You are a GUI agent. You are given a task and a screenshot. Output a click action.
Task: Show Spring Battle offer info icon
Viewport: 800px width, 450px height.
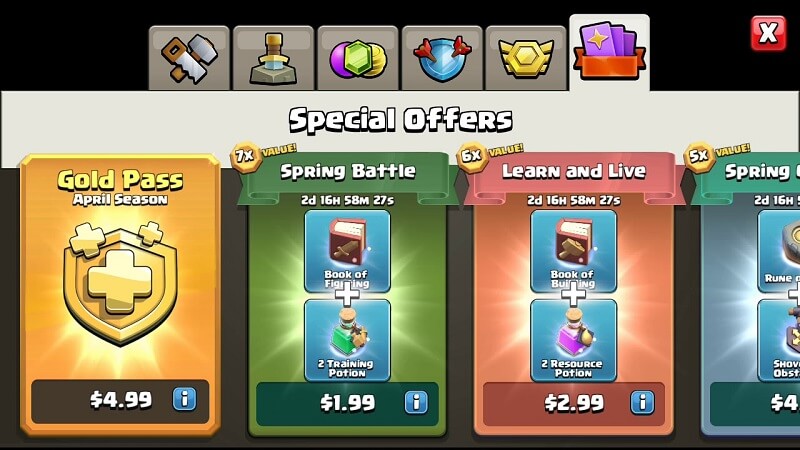[x=416, y=402]
